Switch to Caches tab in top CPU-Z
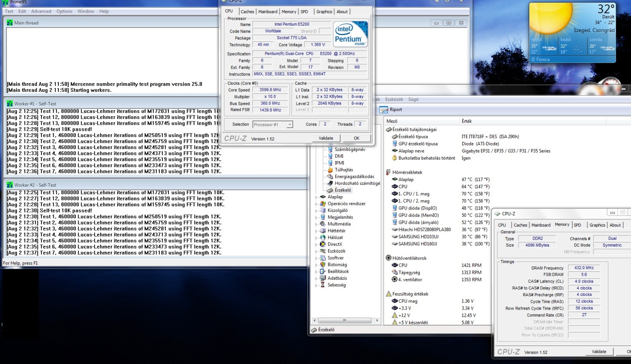 247,11
